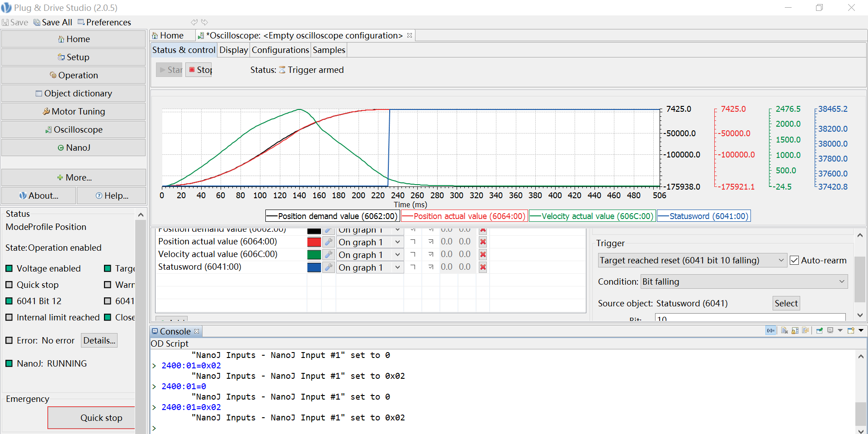Image resolution: width=868 pixels, height=434 pixels.
Task: Click Save All in the toolbar
Action: coord(52,22)
